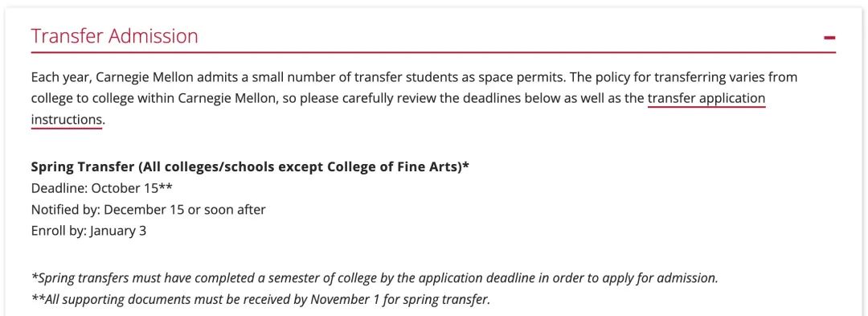The height and width of the screenshot is (316, 868).
Task: Click the double asterisk after October 15
Action: click(x=166, y=187)
